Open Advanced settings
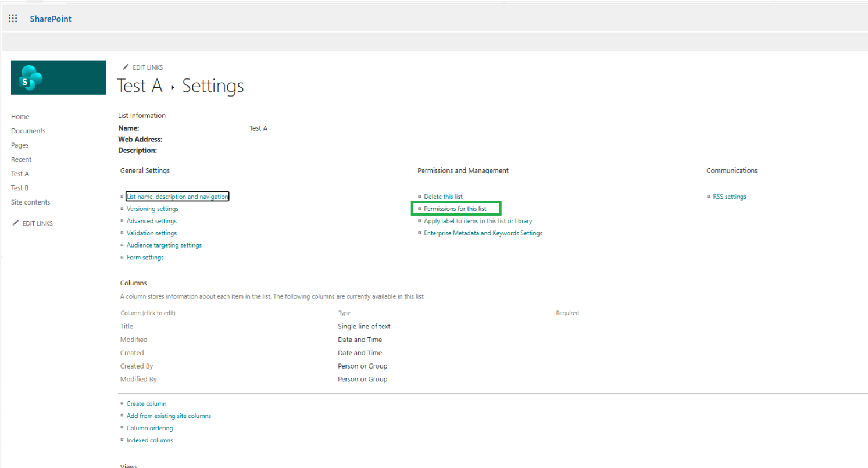The image size is (868, 468). pyautogui.click(x=152, y=221)
